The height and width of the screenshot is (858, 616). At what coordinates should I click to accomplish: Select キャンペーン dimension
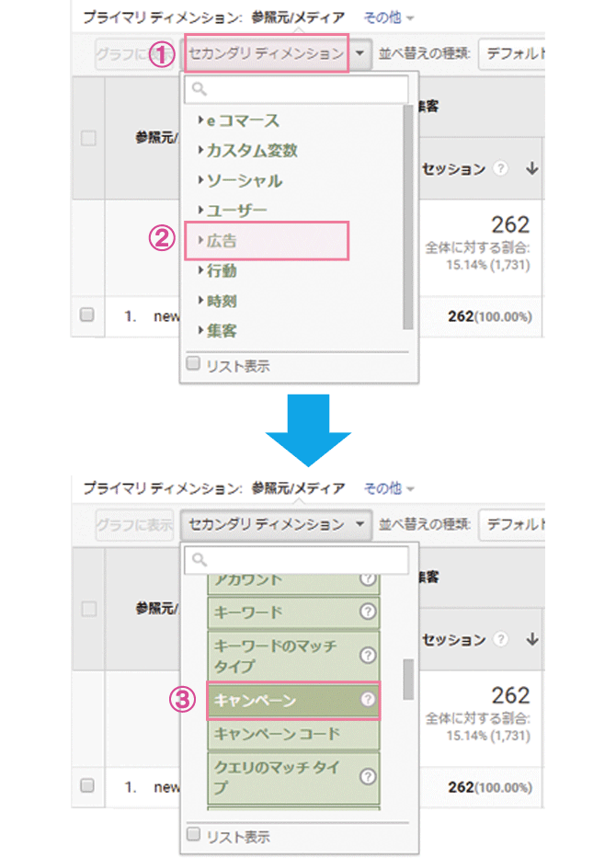pyautogui.click(x=293, y=701)
